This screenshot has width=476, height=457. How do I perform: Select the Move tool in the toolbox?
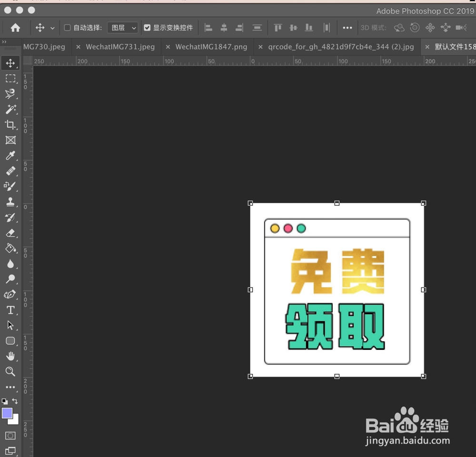pos(10,63)
